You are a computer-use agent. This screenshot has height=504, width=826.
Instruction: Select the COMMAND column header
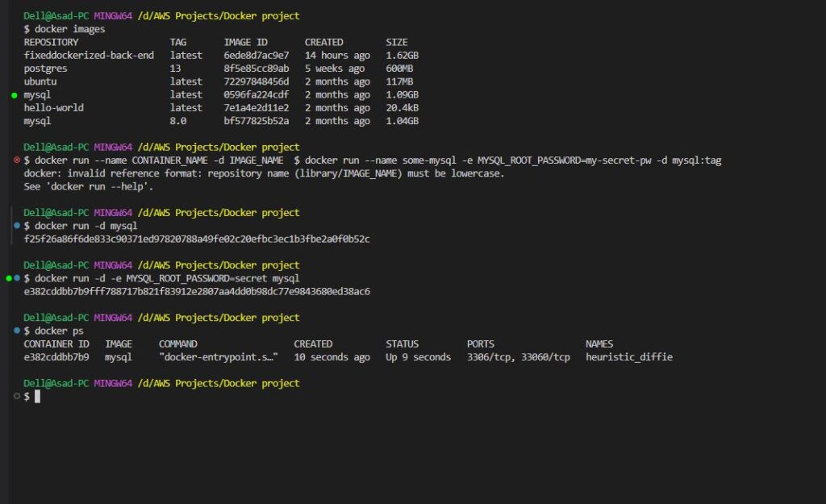(178, 344)
